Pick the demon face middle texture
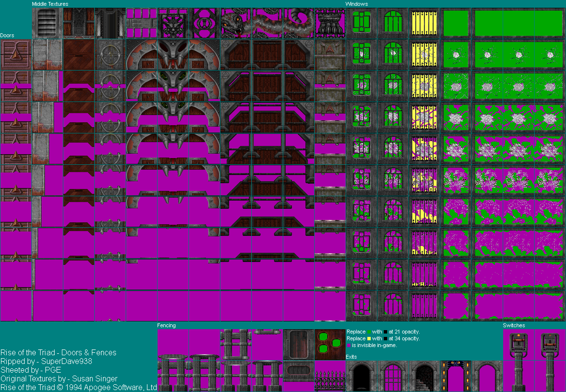Screen dimensions: 566x392 point(173,23)
